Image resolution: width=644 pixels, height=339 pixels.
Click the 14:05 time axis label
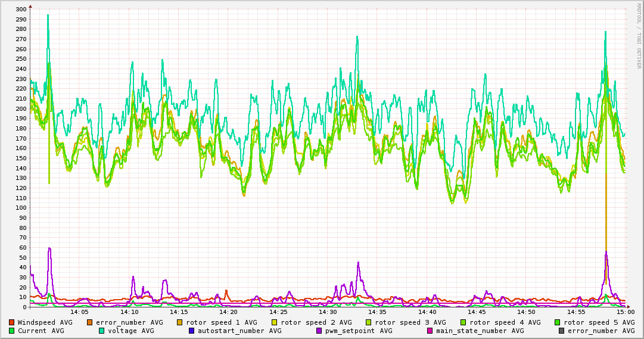click(80, 312)
